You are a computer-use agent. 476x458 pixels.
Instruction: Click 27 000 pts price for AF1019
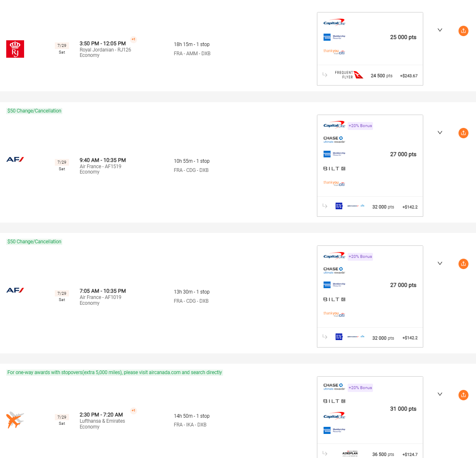(x=403, y=285)
